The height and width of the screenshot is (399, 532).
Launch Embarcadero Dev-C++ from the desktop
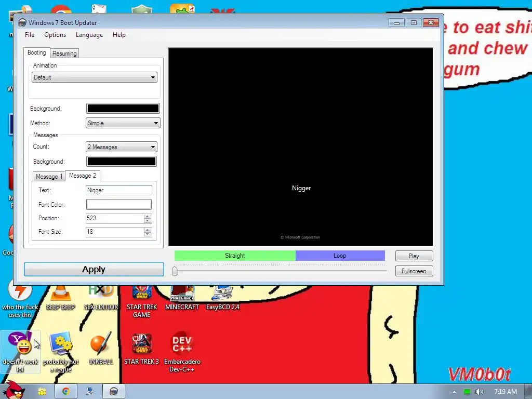coord(182,352)
